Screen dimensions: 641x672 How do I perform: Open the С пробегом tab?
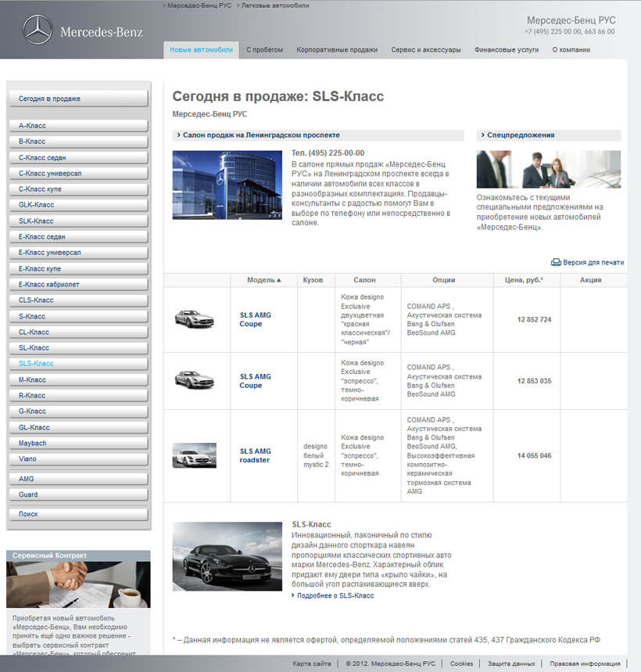click(265, 50)
